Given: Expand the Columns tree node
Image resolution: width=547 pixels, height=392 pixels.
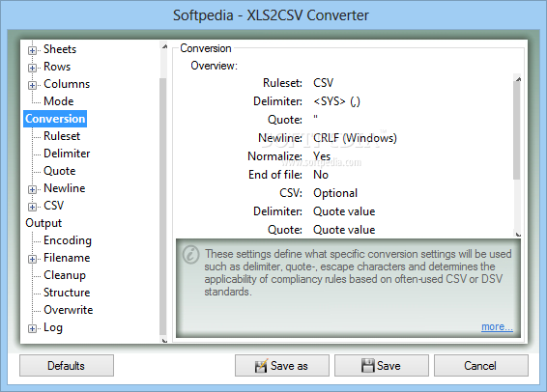Looking at the screenshot, I should coord(32,85).
